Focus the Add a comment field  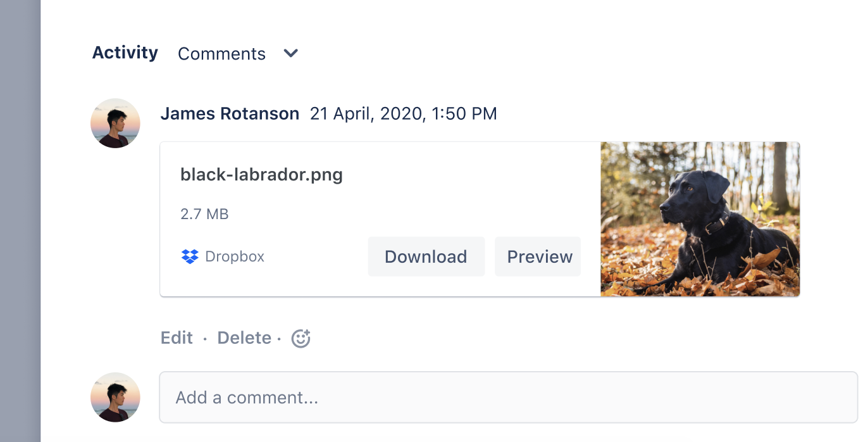click(x=508, y=397)
